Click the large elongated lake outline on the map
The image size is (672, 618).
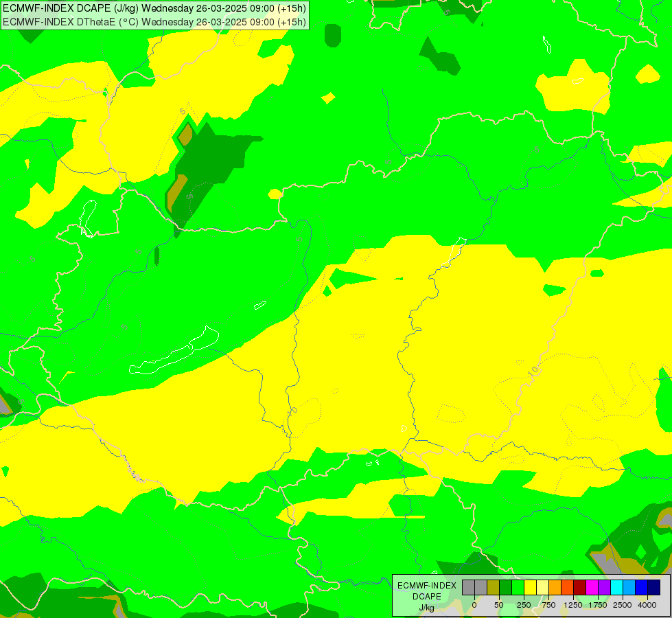coord(174,351)
